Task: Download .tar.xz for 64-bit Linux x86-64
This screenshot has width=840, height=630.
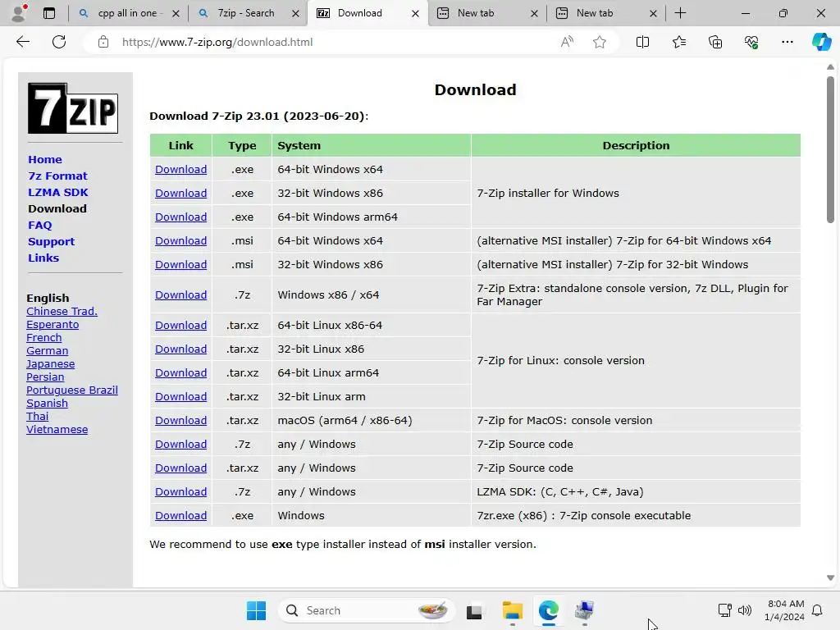Action: click(x=180, y=325)
